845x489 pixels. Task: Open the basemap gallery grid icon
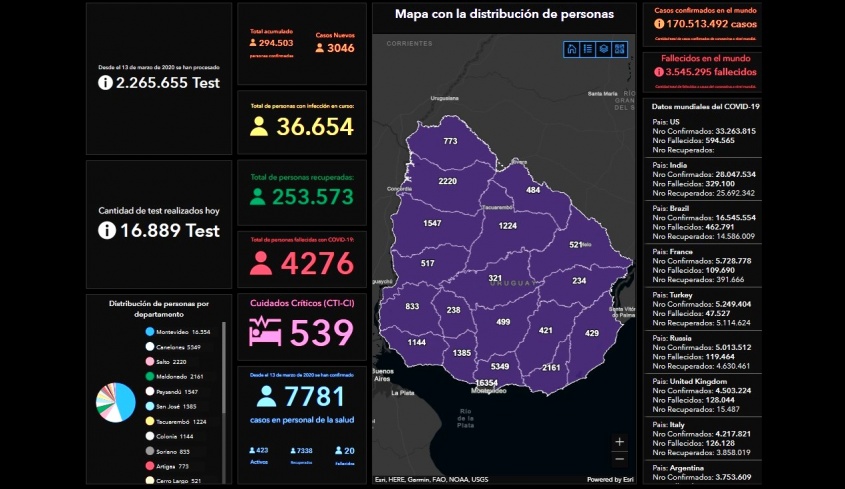click(620, 48)
